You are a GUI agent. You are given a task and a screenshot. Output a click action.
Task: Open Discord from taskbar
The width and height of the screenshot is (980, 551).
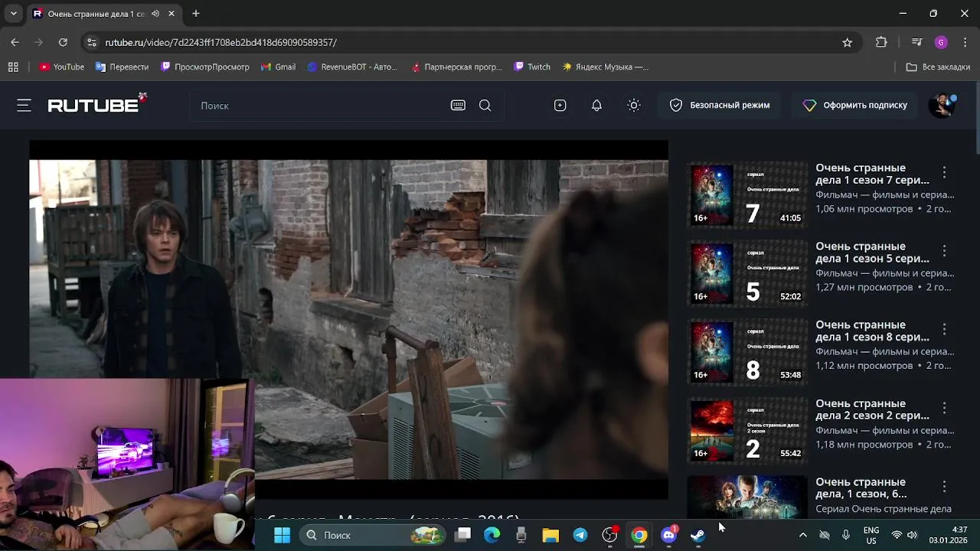point(668,535)
